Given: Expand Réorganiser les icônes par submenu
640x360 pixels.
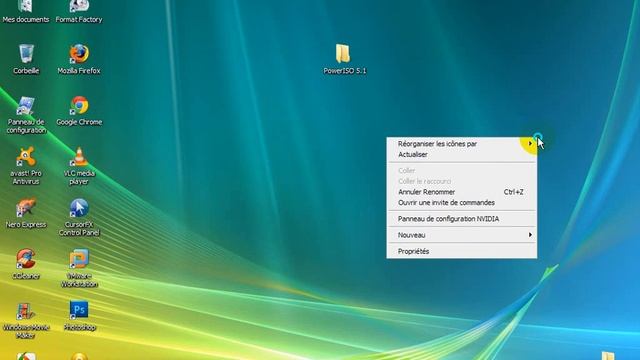Looking at the screenshot, I should tap(462, 144).
